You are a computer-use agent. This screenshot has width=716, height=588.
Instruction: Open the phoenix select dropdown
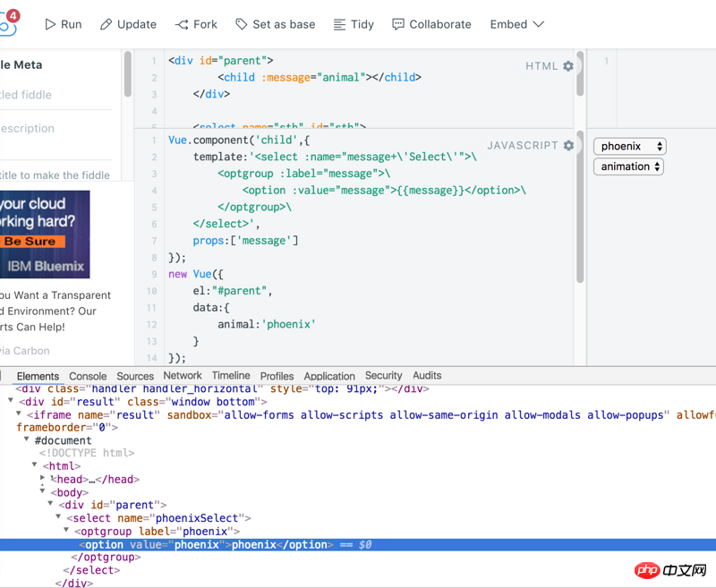(630, 146)
